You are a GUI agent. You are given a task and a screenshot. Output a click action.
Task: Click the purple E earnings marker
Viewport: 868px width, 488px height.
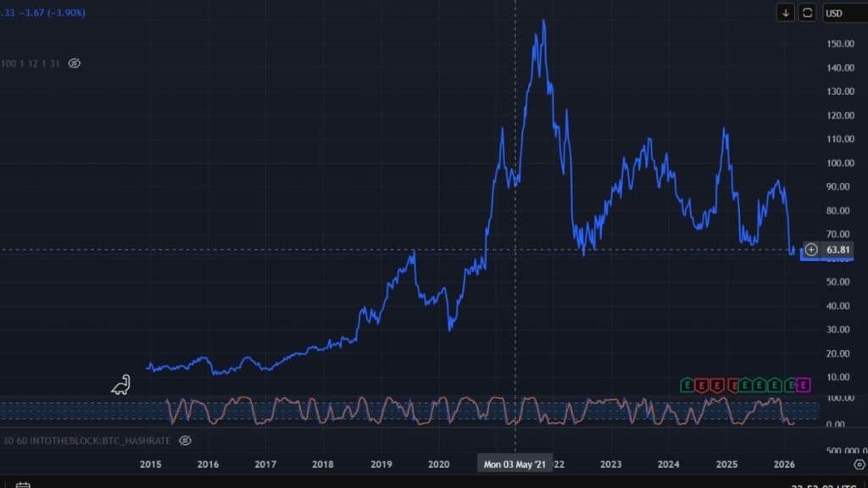pos(804,385)
